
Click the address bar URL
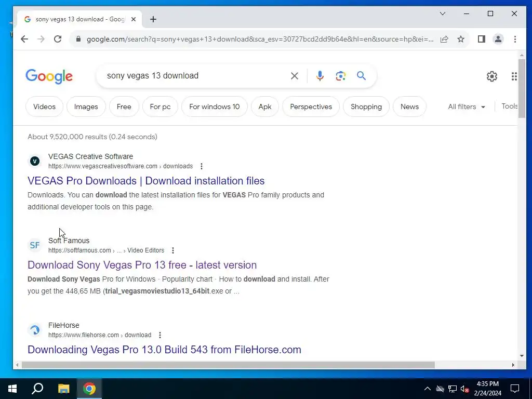260,39
